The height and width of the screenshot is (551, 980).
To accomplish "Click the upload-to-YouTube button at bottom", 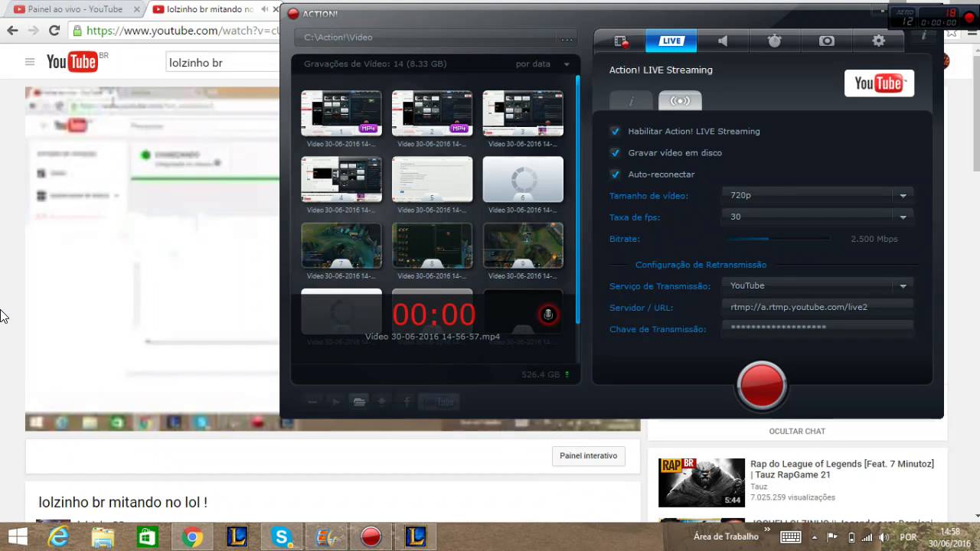I will (x=439, y=401).
